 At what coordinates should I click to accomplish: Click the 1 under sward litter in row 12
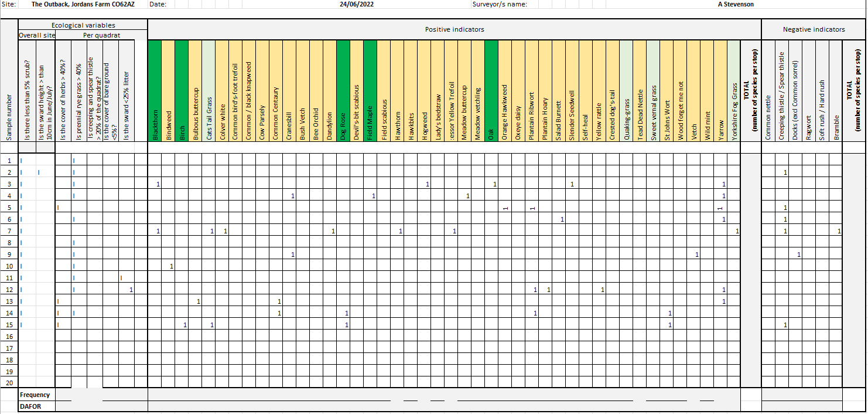tap(131, 290)
